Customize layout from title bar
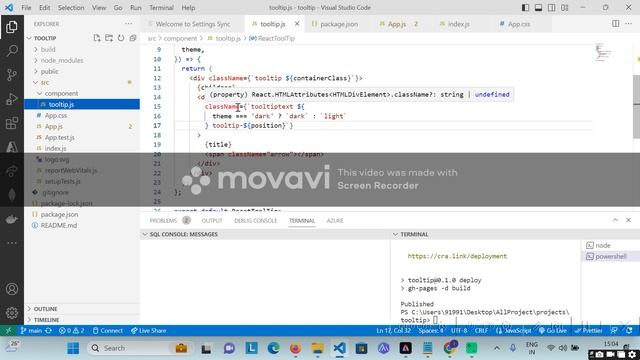 (564, 8)
